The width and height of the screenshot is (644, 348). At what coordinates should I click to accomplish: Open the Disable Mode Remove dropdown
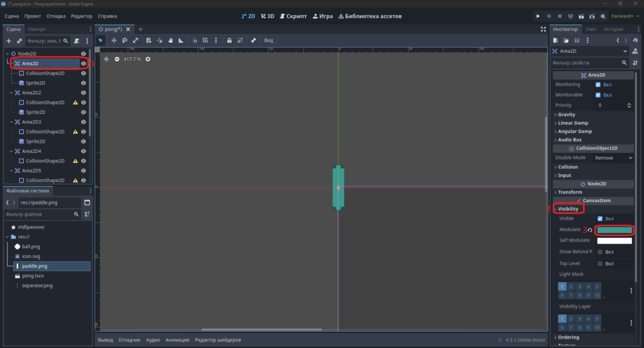(613, 158)
